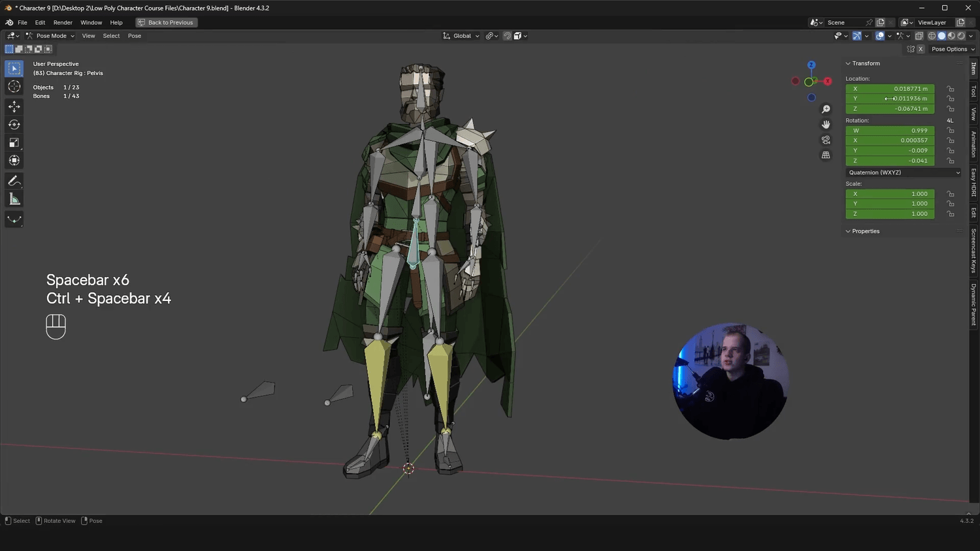Switch perspective/orthographic with the grid icon
The width and height of the screenshot is (980, 551).
826,155
